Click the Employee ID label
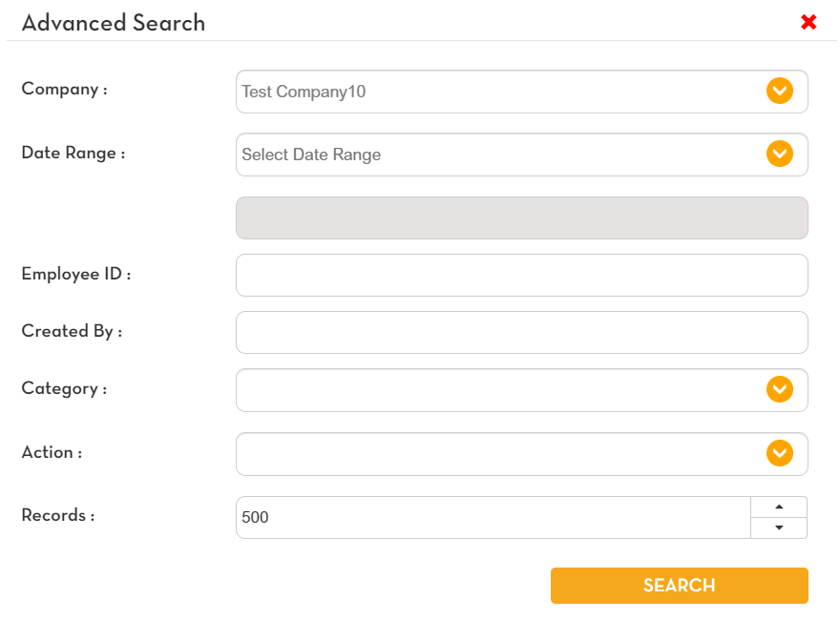This screenshot has width=840, height=620. [75, 274]
